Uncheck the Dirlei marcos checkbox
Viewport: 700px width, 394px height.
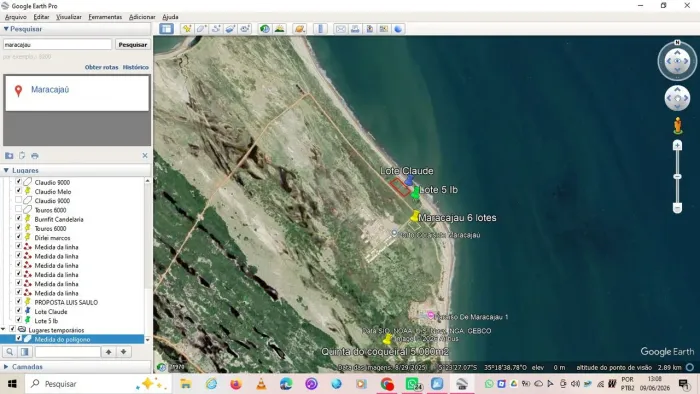pyautogui.click(x=18, y=237)
